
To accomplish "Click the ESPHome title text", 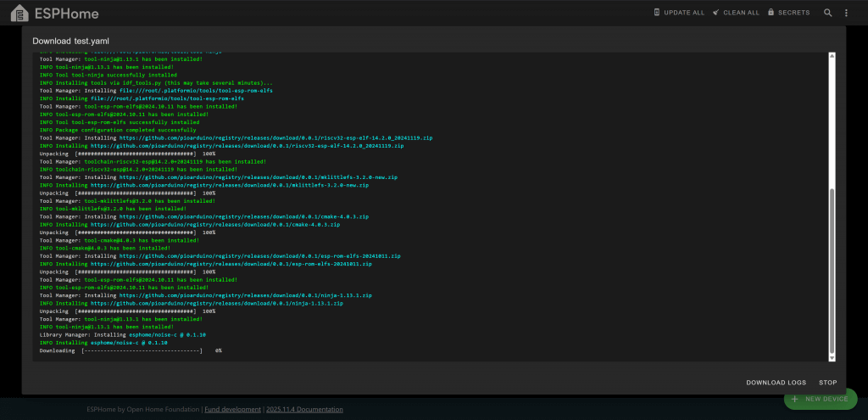I will (x=66, y=14).
